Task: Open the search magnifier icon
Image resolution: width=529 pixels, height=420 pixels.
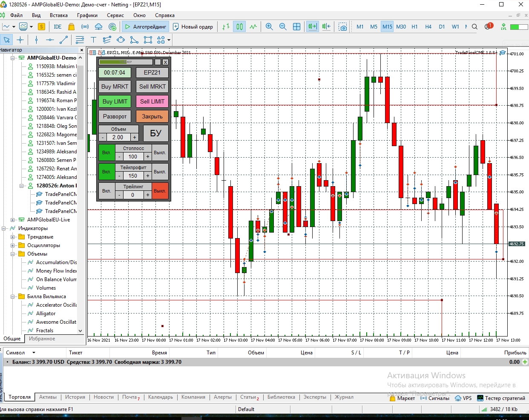Action: pos(474,26)
